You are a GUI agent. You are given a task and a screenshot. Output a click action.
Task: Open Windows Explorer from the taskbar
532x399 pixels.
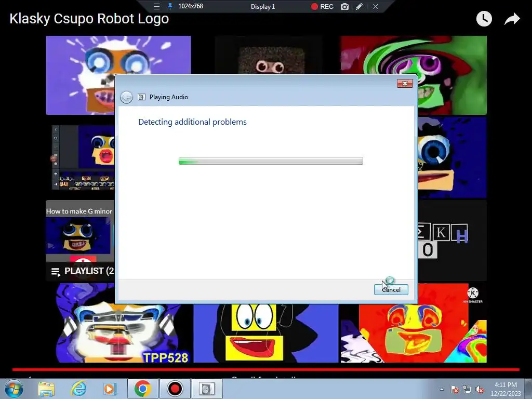(46, 389)
